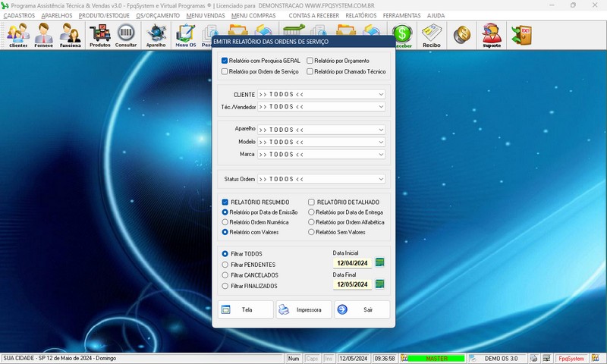Click the Impressora print button
This screenshot has height=364, width=607.
click(303, 309)
